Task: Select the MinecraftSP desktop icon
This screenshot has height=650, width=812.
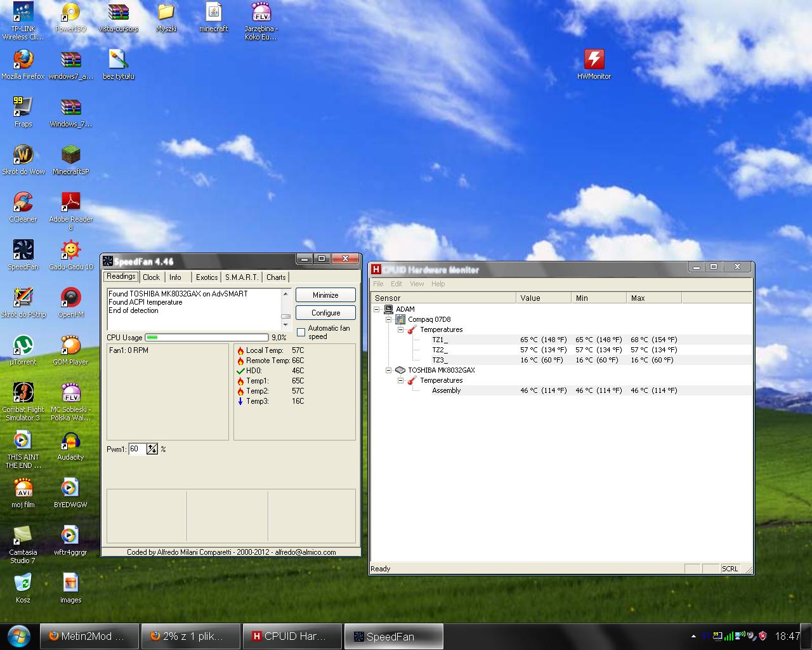Action: point(70,160)
